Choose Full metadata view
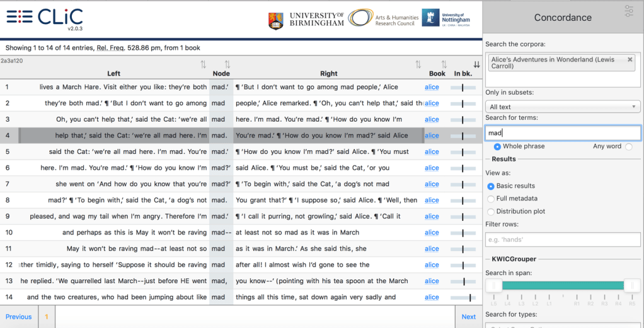644x328 pixels. click(x=491, y=199)
